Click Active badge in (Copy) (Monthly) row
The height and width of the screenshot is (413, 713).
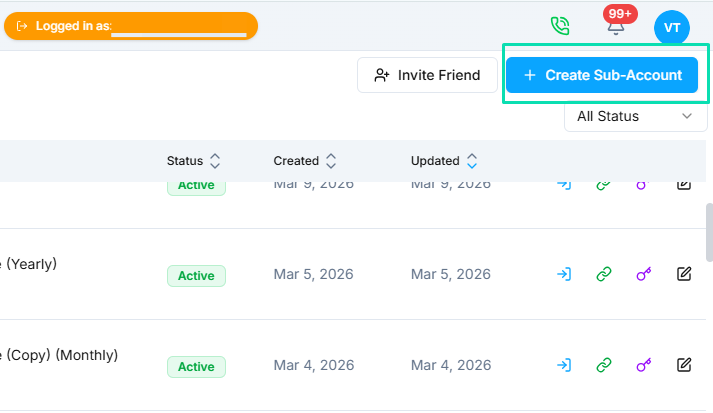[196, 367]
